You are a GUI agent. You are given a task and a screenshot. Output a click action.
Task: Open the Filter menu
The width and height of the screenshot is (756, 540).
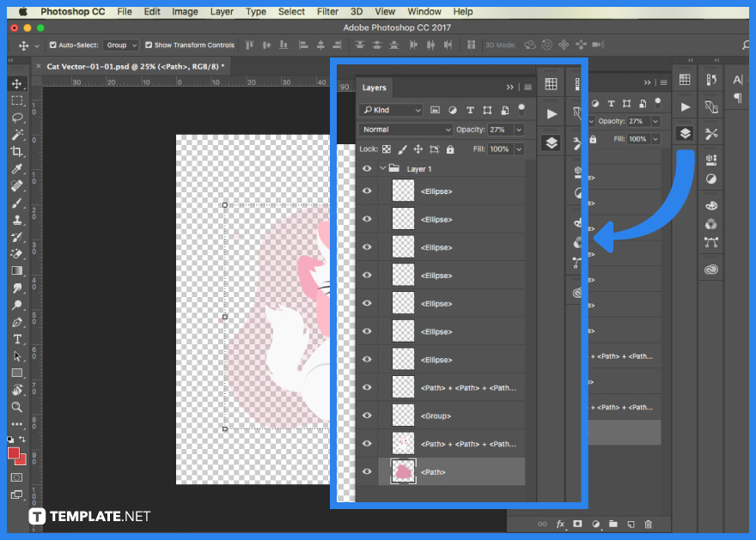[x=327, y=11]
